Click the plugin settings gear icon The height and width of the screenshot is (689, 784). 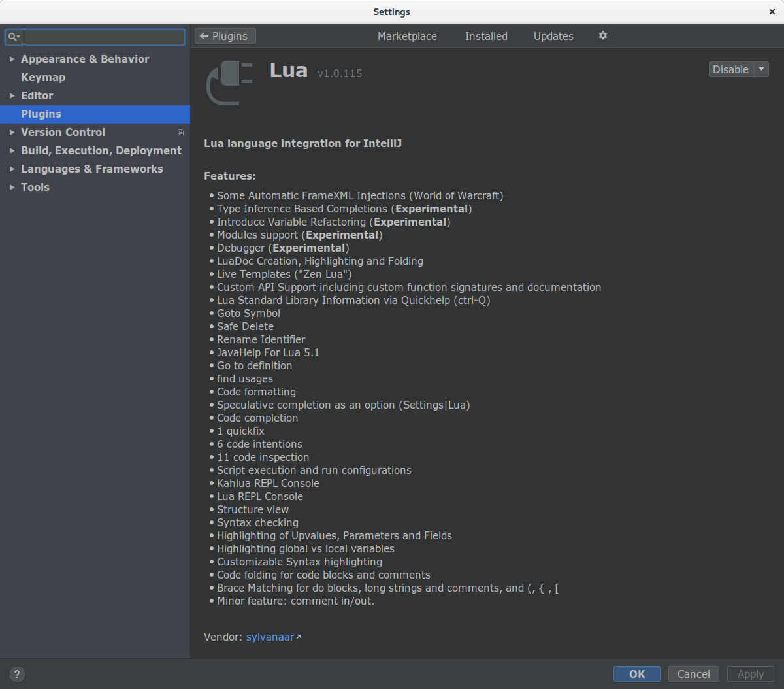[x=603, y=36]
